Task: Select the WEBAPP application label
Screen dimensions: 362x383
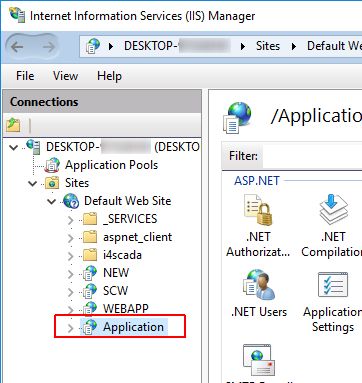Action: [126, 309]
